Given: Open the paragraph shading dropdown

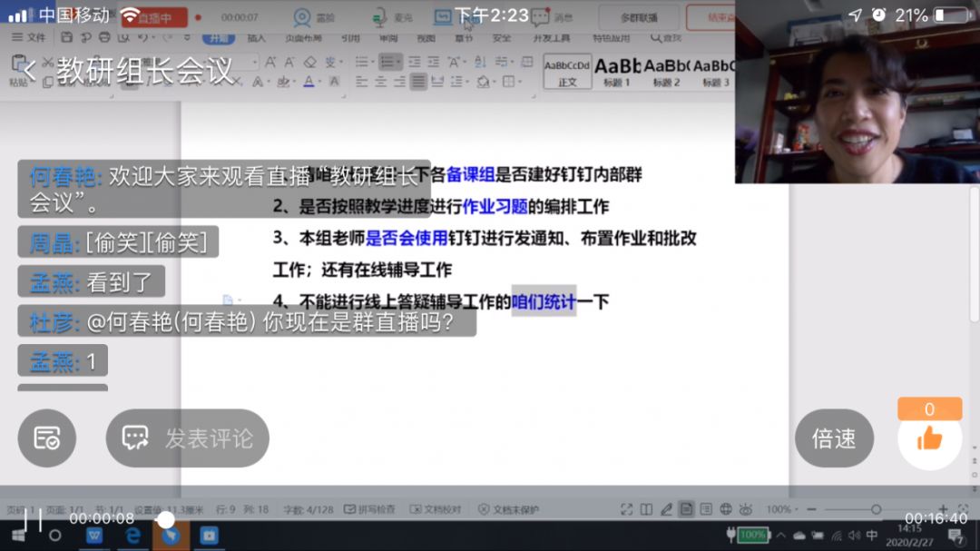Looking at the screenshot, I should tap(493, 82).
